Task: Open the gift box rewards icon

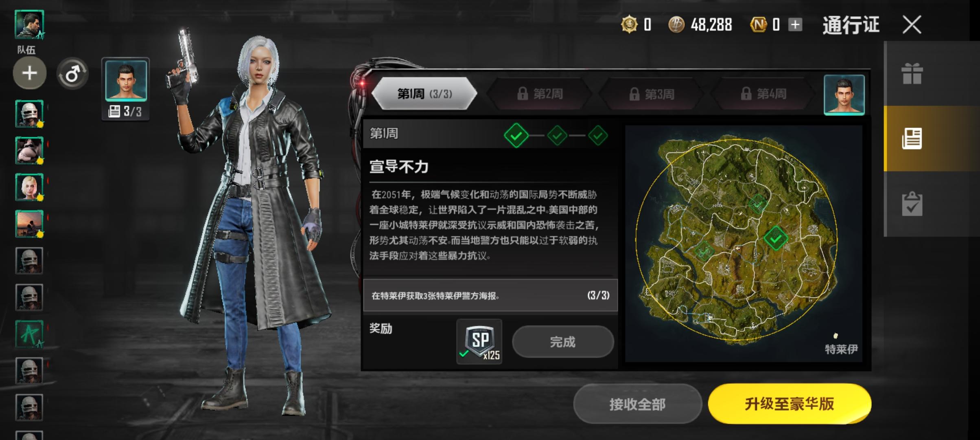Action: tap(912, 74)
